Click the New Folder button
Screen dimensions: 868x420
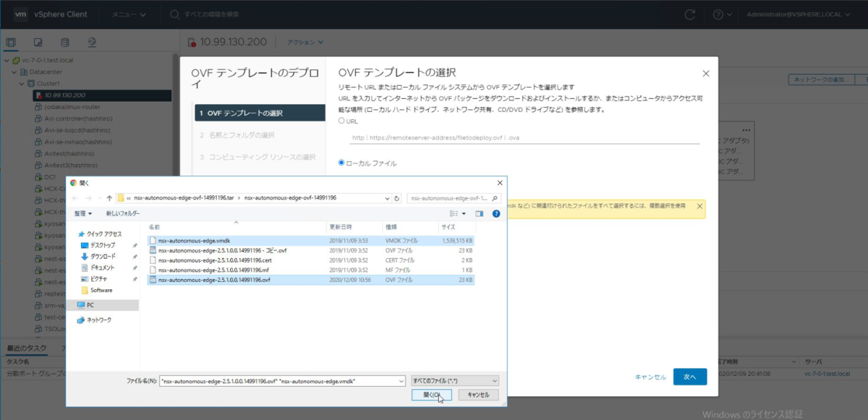(123, 213)
